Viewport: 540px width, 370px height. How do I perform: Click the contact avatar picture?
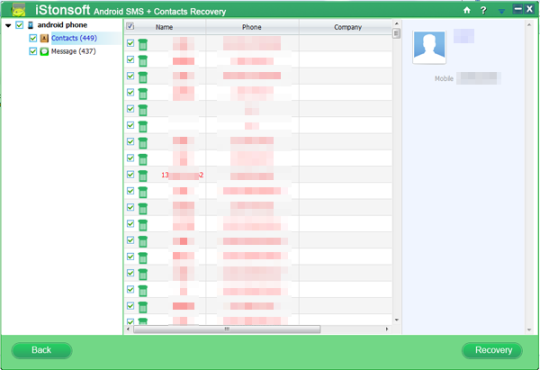coord(429,47)
